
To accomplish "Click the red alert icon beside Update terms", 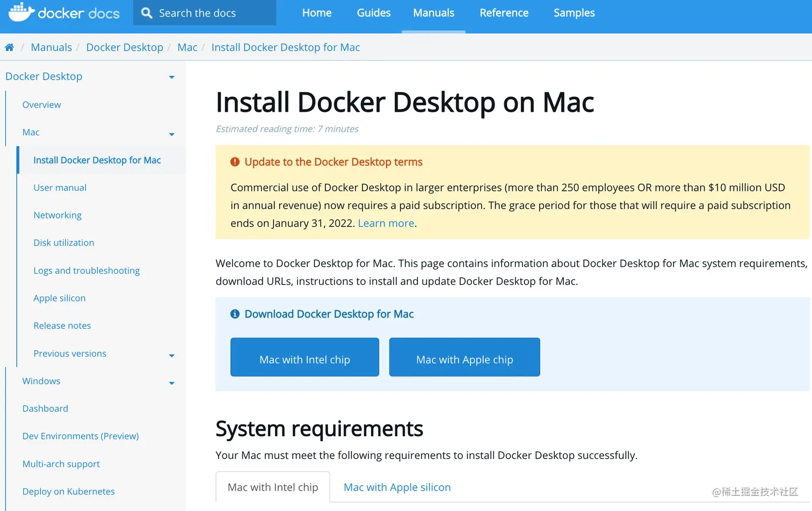I will pos(235,162).
